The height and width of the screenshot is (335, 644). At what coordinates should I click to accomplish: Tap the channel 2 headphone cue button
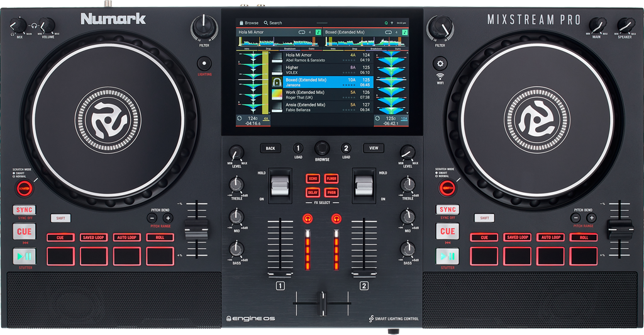pyautogui.click(x=336, y=219)
